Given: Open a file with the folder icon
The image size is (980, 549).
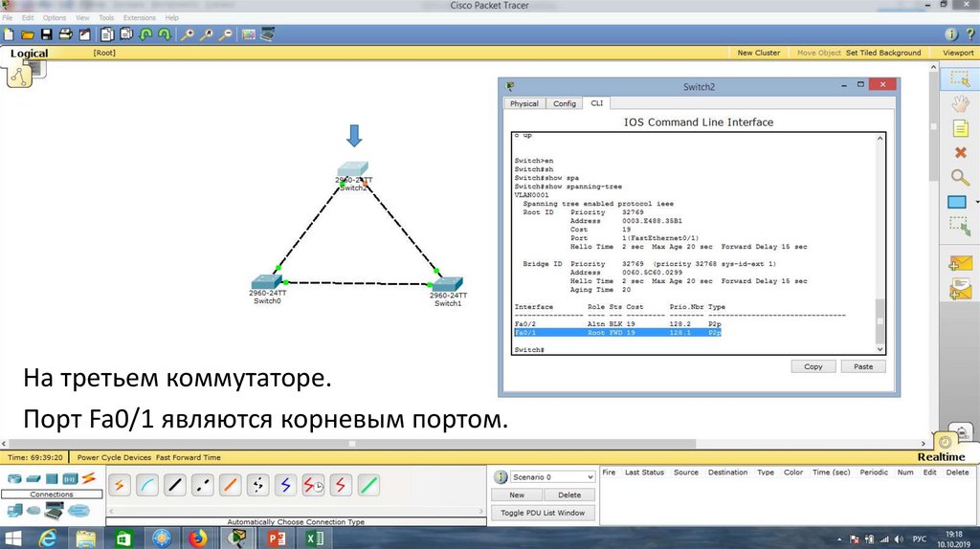Looking at the screenshot, I should [28, 34].
